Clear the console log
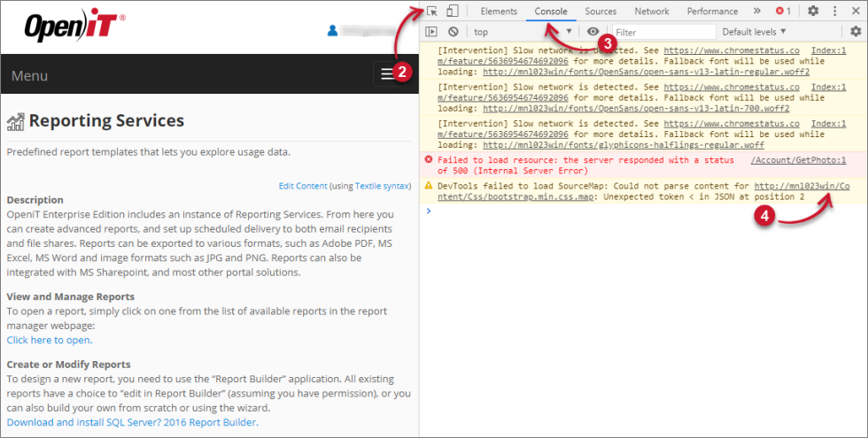This screenshot has height=438, width=868. point(453,32)
